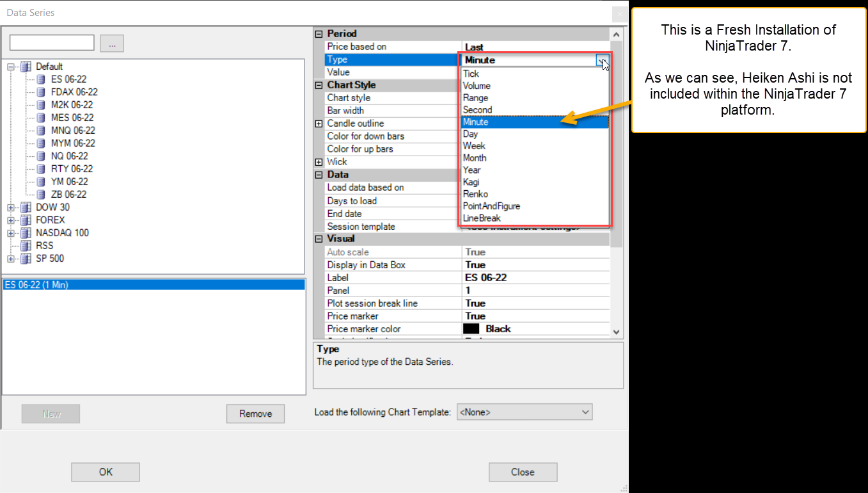
Task: Click the Default list icon
Action: (26, 67)
